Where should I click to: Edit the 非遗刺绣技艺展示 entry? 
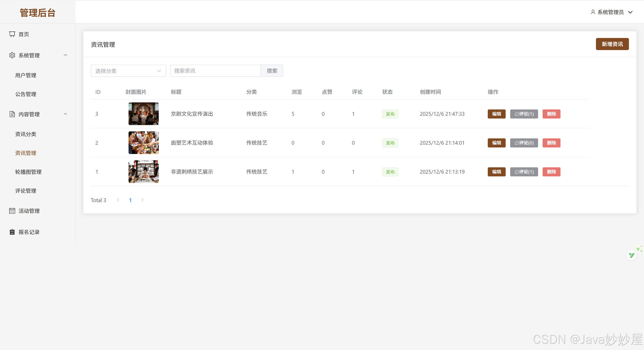point(496,172)
